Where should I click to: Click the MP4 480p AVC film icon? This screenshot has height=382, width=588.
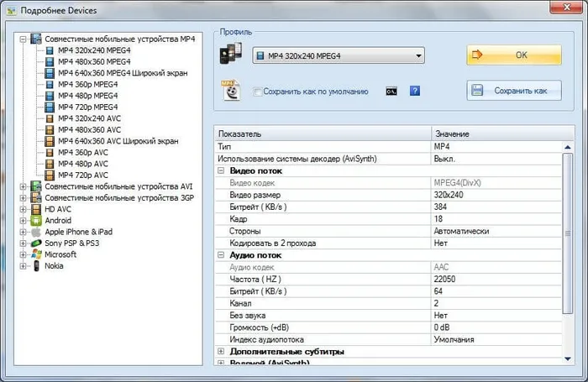tap(50, 164)
